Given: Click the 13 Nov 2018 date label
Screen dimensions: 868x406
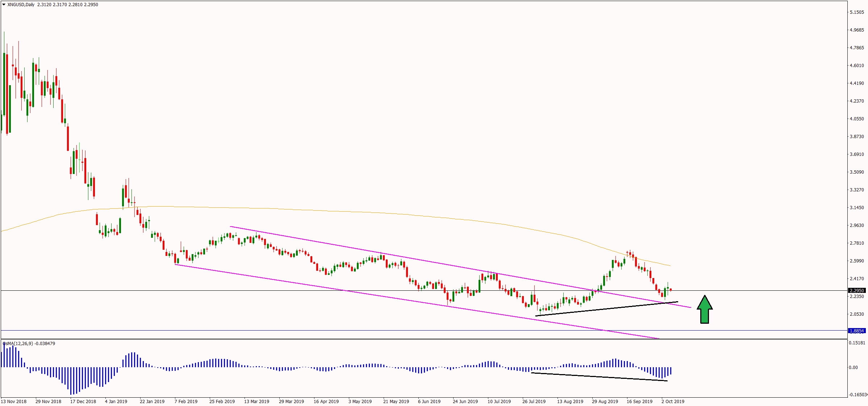Looking at the screenshot, I should coord(14,401).
